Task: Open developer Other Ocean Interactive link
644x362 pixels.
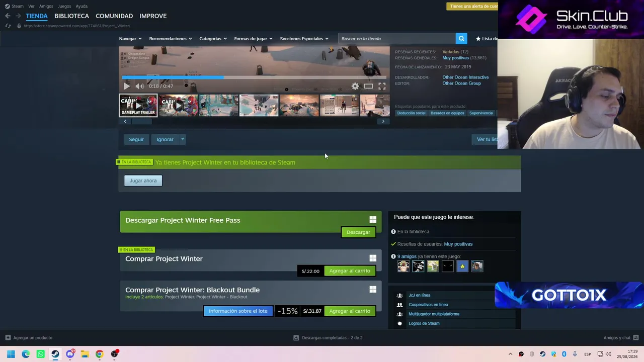Action: click(x=465, y=77)
